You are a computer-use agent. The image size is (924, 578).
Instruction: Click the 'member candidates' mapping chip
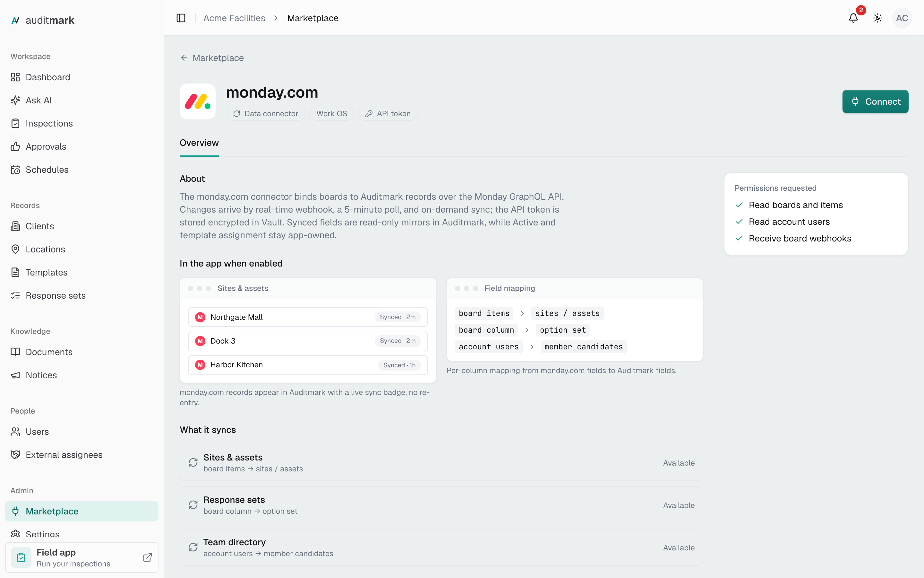[583, 347]
